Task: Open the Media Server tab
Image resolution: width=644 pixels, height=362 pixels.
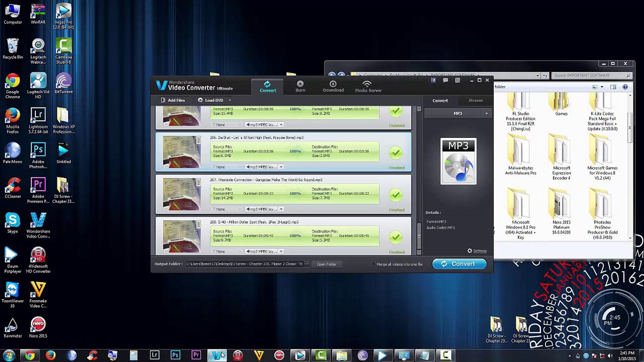Action: click(368, 86)
